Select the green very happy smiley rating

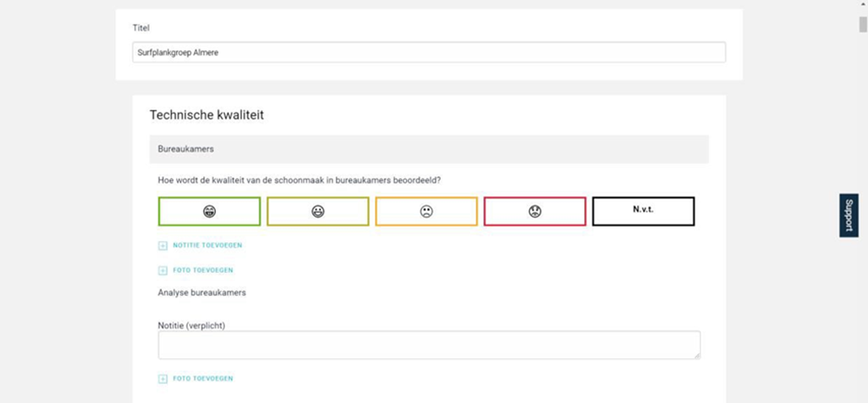click(x=209, y=211)
